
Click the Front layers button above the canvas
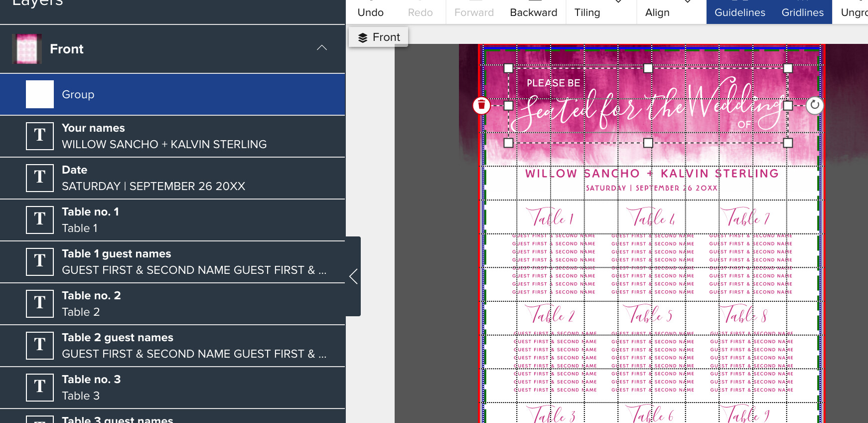coord(378,37)
